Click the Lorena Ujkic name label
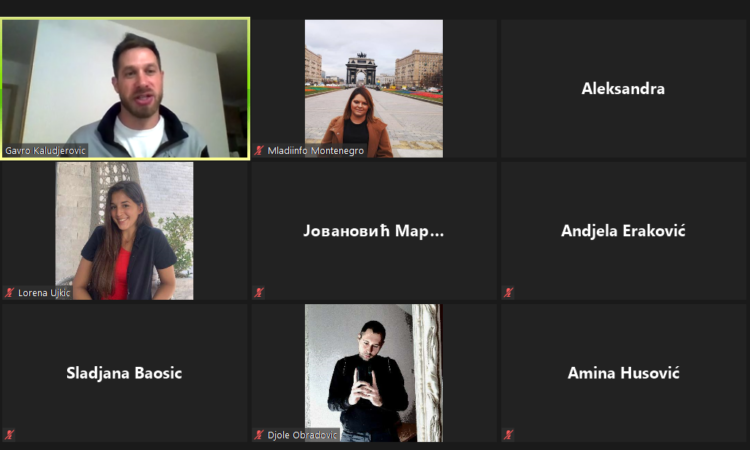This screenshot has height=450, width=750. pyautogui.click(x=44, y=293)
